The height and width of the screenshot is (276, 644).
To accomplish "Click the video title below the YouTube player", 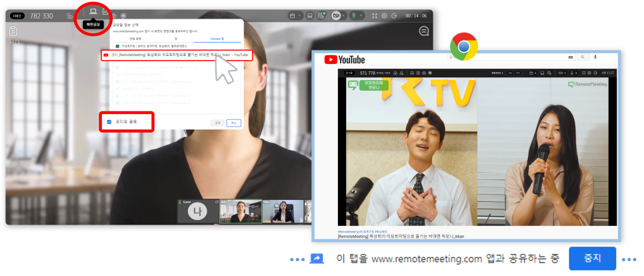I will tap(402, 237).
